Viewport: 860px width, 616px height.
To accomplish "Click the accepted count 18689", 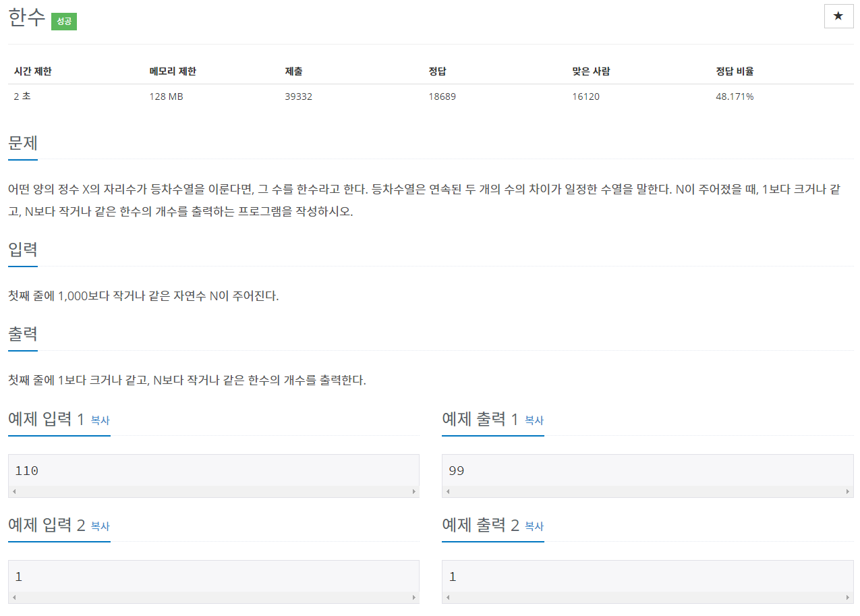I will coord(442,96).
